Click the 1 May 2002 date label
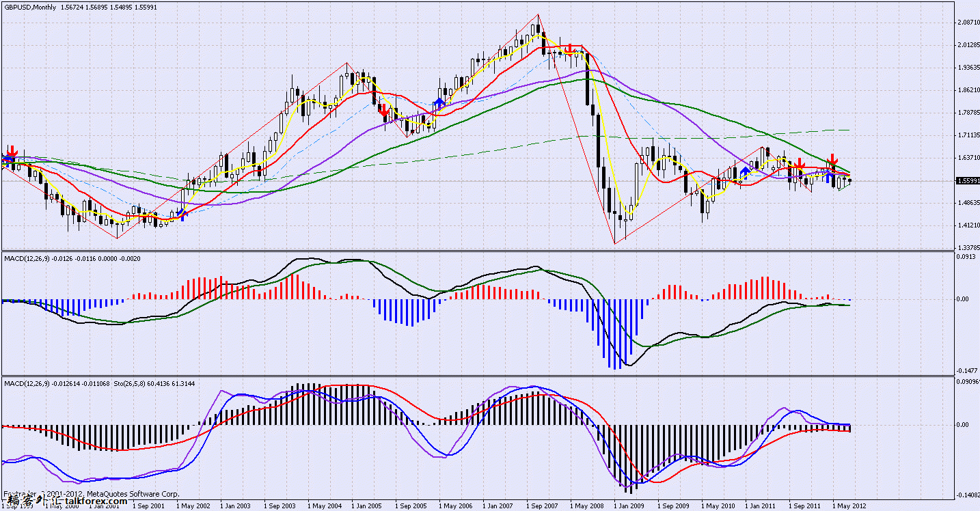Viewport: 980px width, 511px height. (x=193, y=506)
